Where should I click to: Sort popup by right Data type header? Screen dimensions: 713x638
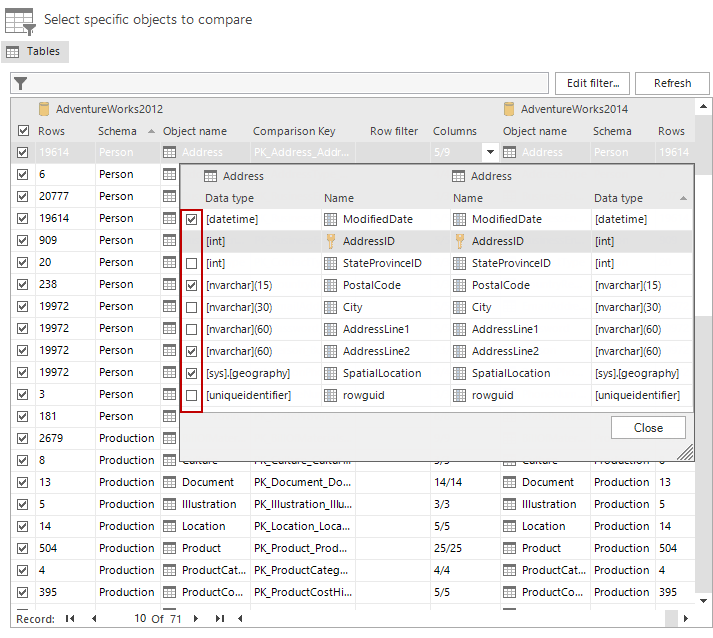click(x=618, y=198)
